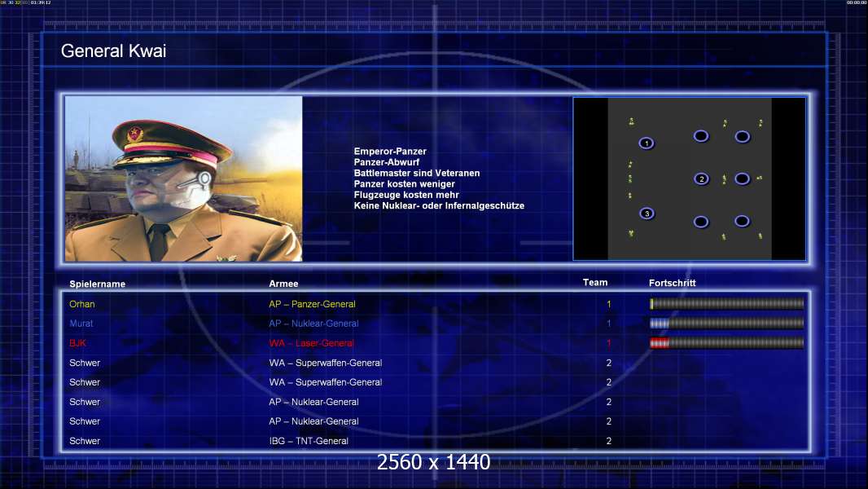Click "Panzer kosten weniger" text

click(404, 184)
